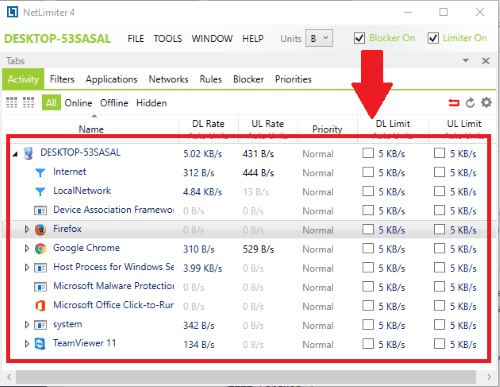Show All connections filter
The width and height of the screenshot is (500, 387).
tap(51, 103)
